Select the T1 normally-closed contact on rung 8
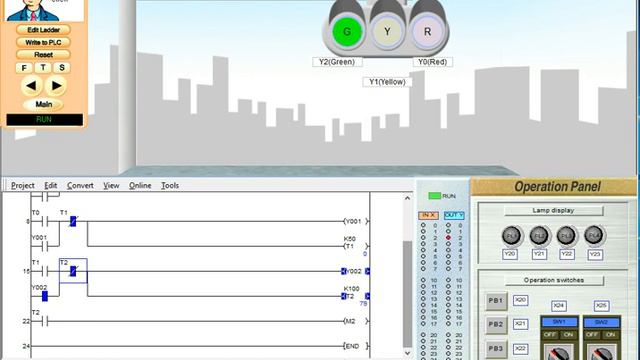 73,221
